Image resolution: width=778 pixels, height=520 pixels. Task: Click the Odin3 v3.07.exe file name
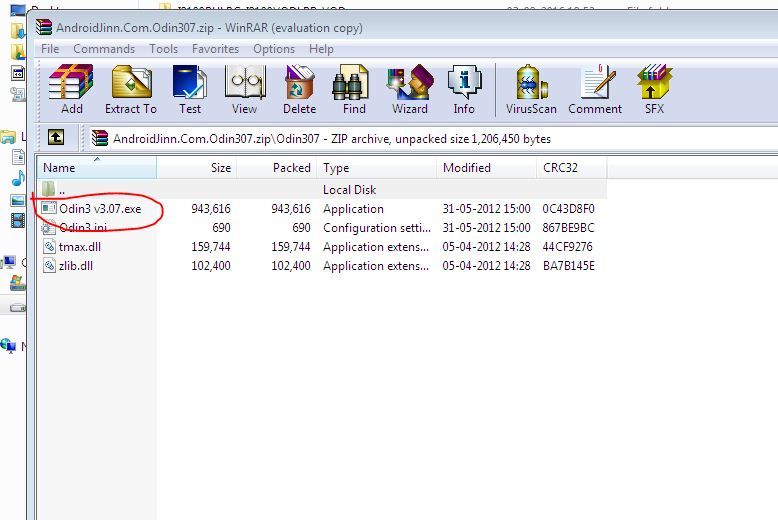coord(100,208)
